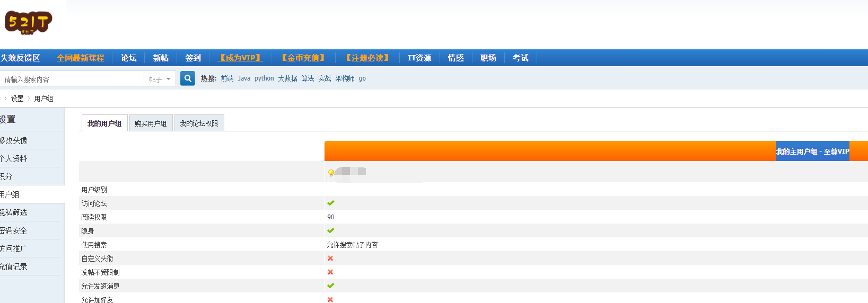The image size is (868, 303).
Task: Open the 帖子 search type dropdown
Action: pyautogui.click(x=160, y=79)
